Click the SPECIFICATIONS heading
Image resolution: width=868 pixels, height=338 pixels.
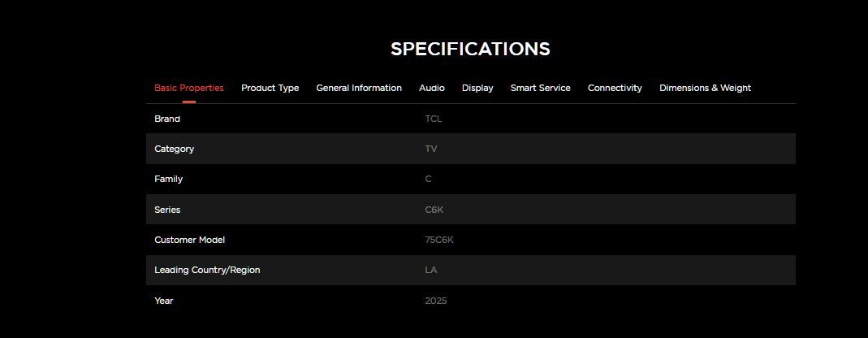[x=470, y=49]
